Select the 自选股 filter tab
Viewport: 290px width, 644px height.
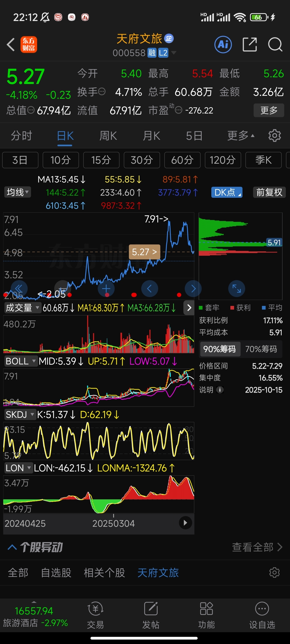point(56,573)
